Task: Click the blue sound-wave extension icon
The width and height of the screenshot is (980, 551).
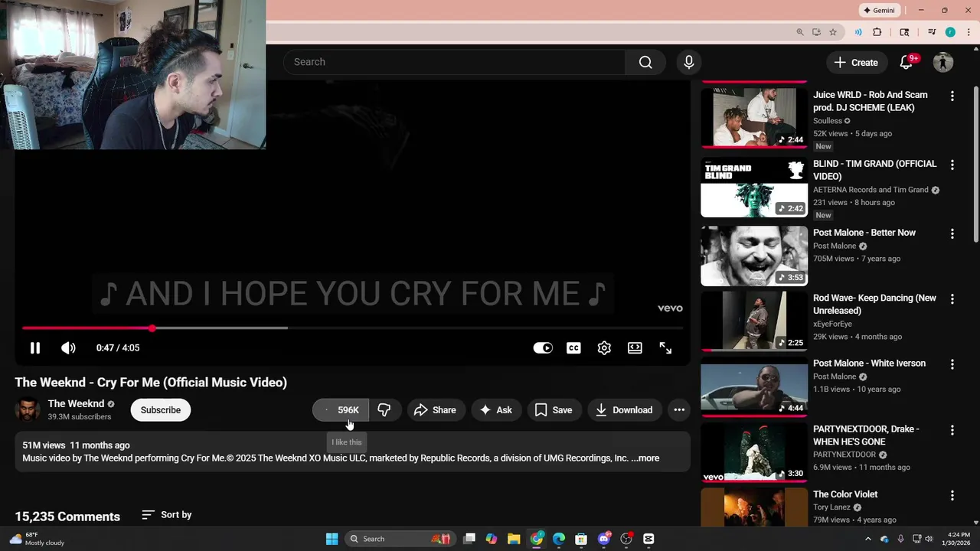Action: click(x=858, y=32)
